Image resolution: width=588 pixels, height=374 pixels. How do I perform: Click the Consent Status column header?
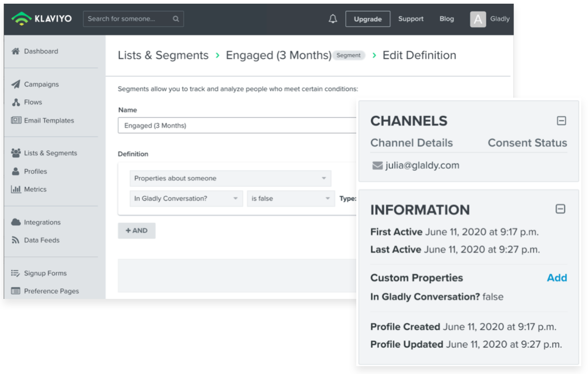[x=527, y=143]
